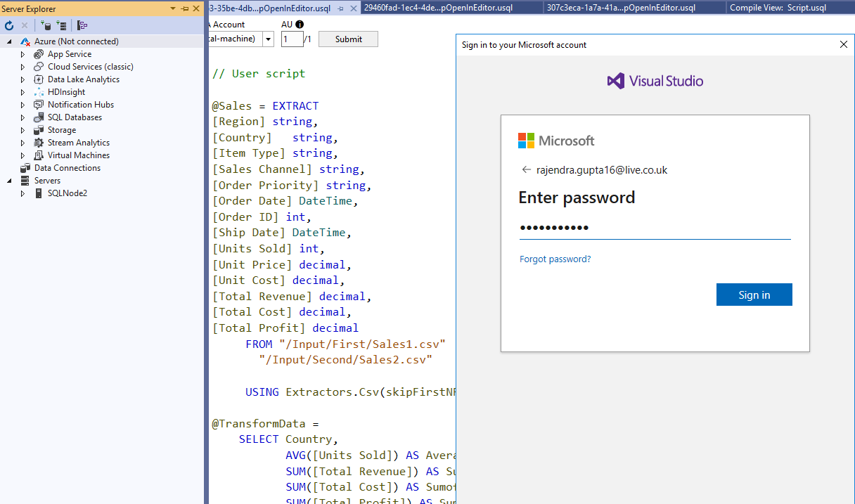Click the Data Connections icon
The height and width of the screenshot is (504, 855).
coord(26,168)
